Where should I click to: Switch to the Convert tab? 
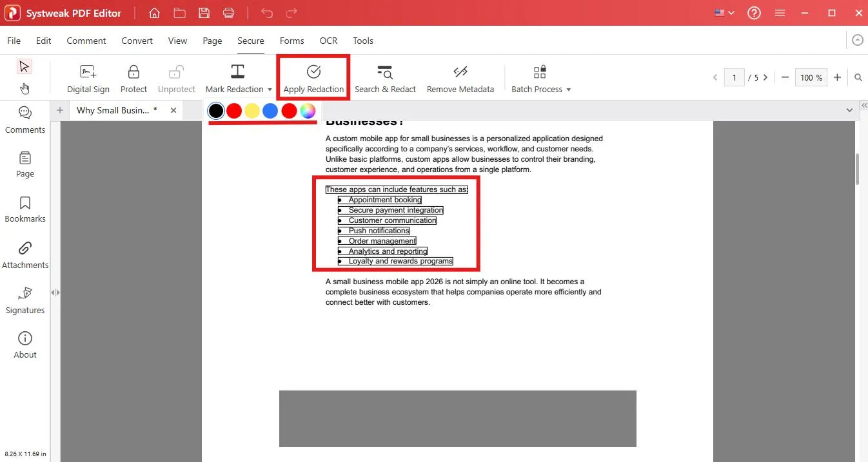[137, 41]
